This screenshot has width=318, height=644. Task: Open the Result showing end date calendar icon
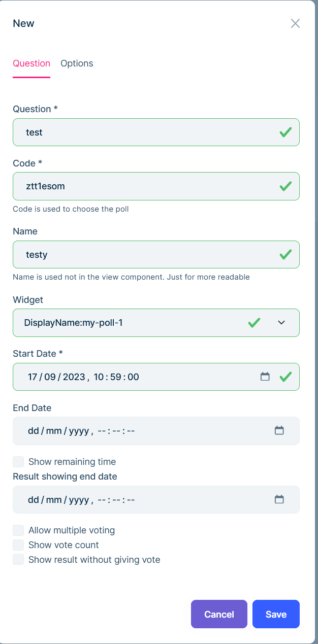(x=279, y=499)
